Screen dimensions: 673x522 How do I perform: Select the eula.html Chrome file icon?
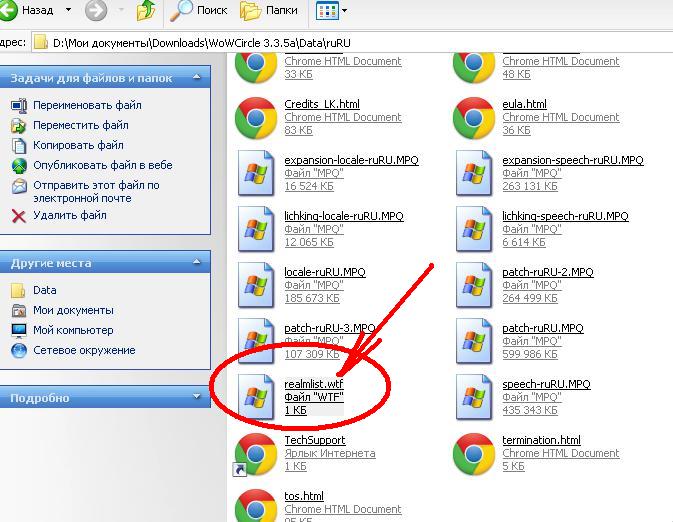474,117
